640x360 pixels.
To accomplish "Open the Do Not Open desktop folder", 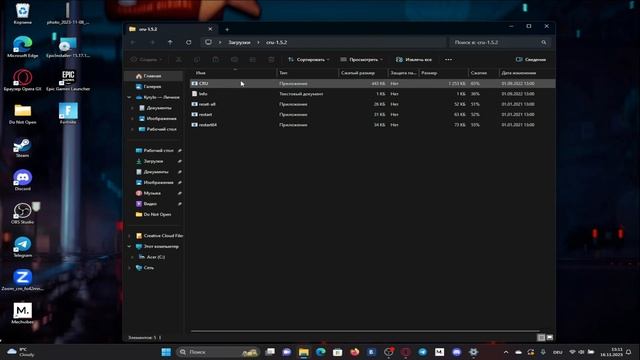I will pos(22,114).
